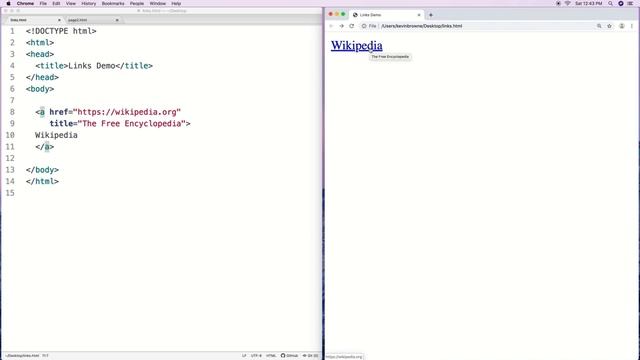
Task: Go forward in browser history
Action: tap(342, 26)
